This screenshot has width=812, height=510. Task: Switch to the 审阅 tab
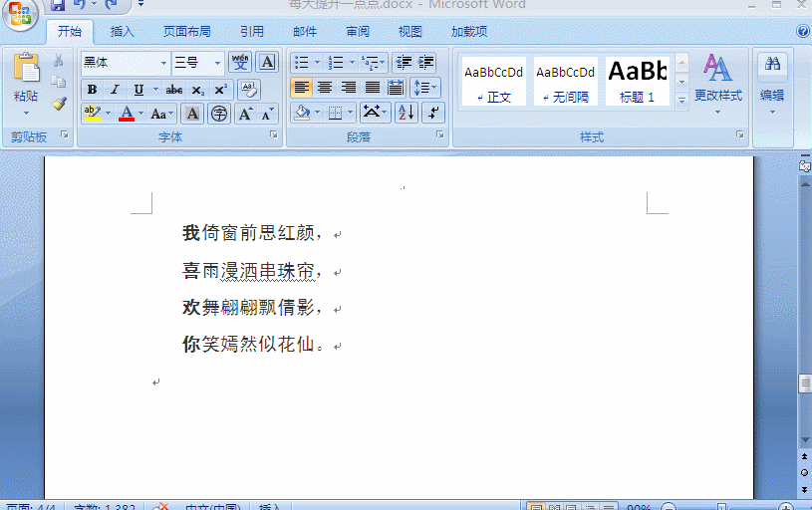[358, 32]
